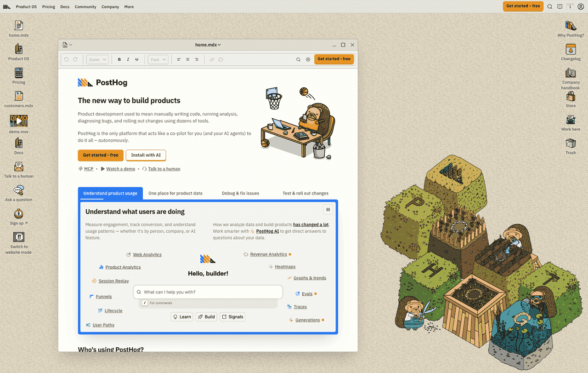The width and height of the screenshot is (588, 373).
Task: Open the Pricing calculator desktop icon
Action: 18,73
